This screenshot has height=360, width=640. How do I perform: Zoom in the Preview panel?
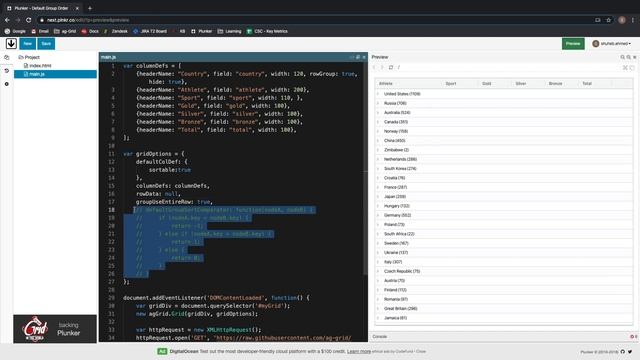click(622, 57)
